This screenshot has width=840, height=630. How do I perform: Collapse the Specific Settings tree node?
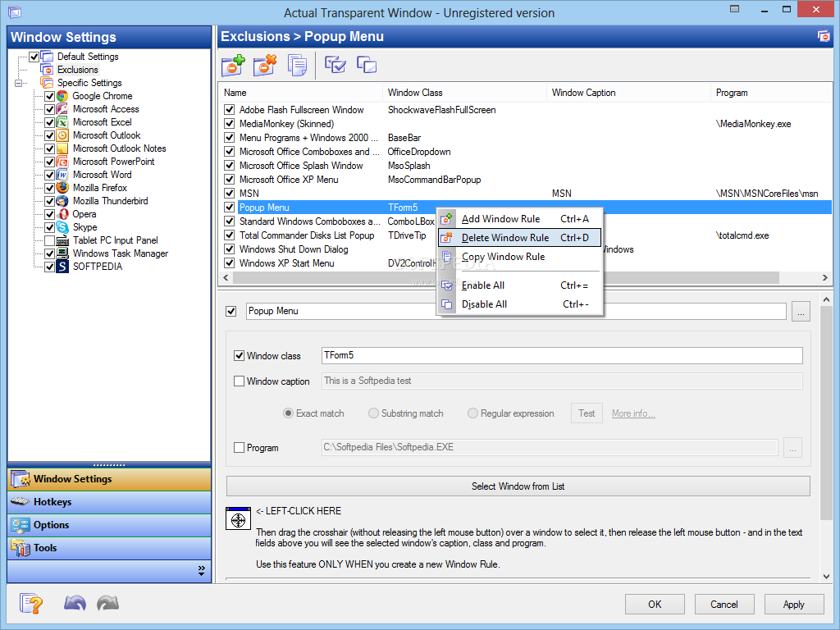[18, 83]
